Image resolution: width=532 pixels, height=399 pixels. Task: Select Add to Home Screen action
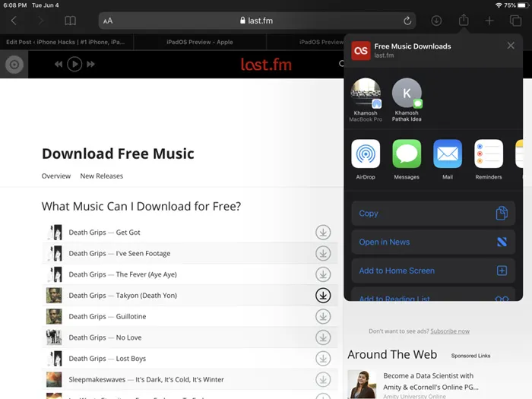[433, 271]
